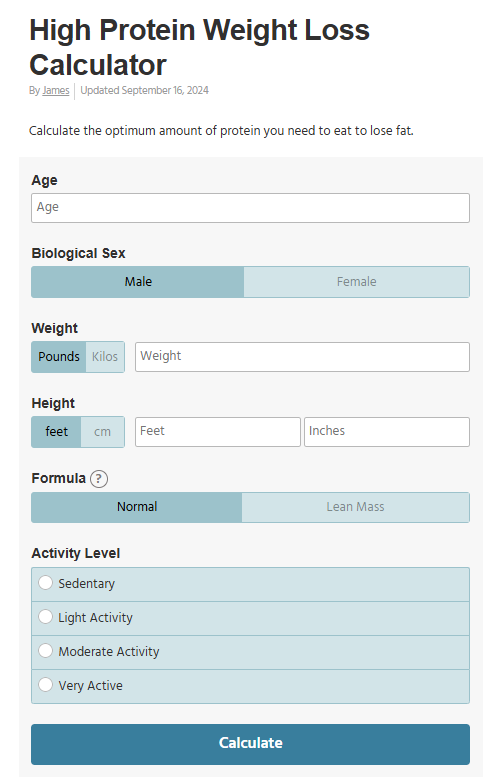The width and height of the screenshot is (504, 777).
Task: Select the Normal formula option
Action: tap(137, 507)
